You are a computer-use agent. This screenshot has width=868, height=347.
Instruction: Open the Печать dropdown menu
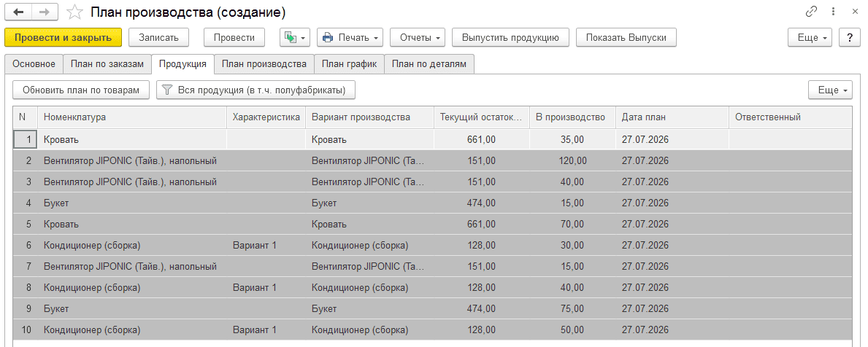(x=350, y=38)
